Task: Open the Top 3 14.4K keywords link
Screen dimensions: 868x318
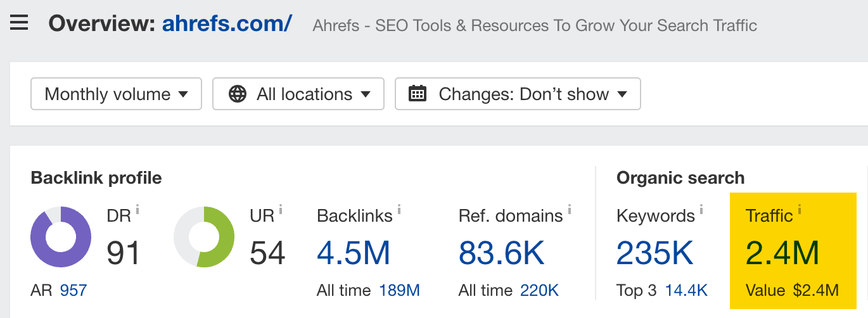Action: click(686, 291)
